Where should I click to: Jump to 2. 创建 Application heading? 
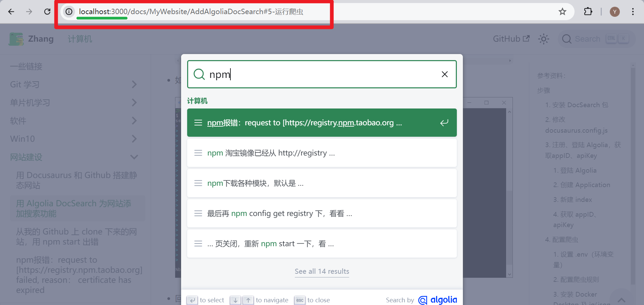click(x=582, y=185)
